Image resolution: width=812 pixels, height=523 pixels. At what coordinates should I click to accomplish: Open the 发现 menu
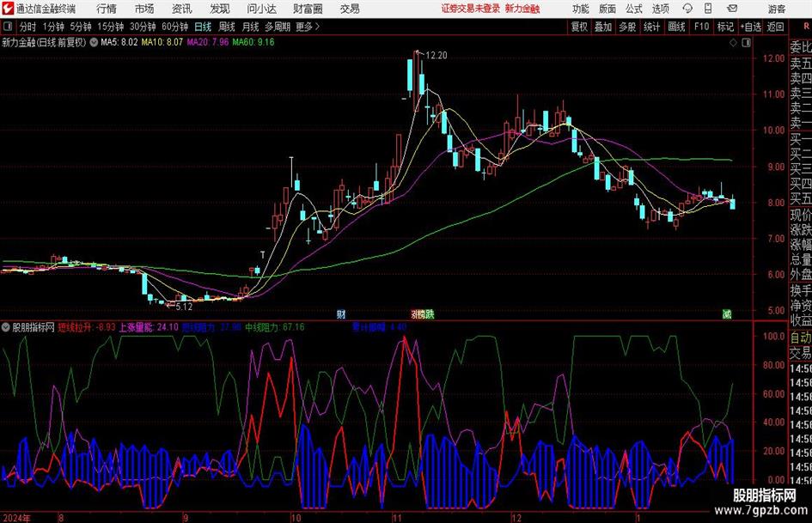pos(220,9)
